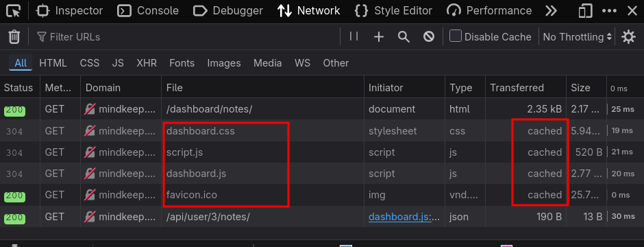Expand more tools chevron menu
The image size is (644, 247).
coord(551,11)
